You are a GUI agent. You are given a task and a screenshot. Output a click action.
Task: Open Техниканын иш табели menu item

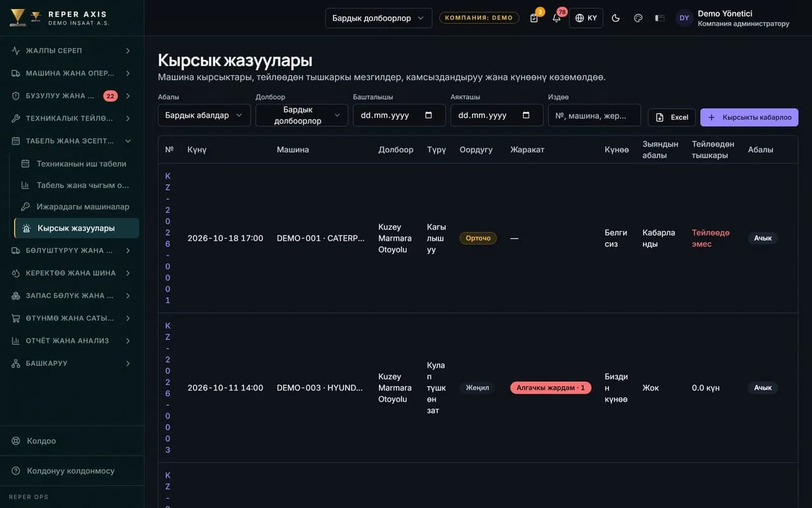point(76,164)
